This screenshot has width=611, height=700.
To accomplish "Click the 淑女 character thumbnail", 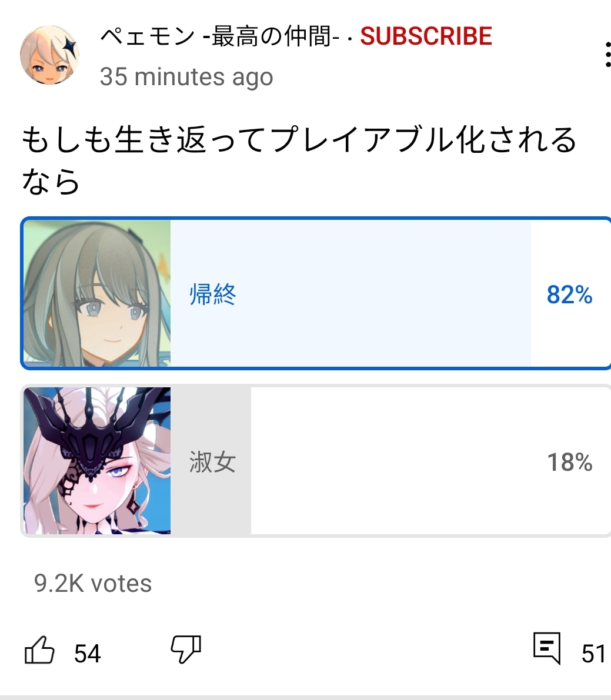I will click(97, 461).
